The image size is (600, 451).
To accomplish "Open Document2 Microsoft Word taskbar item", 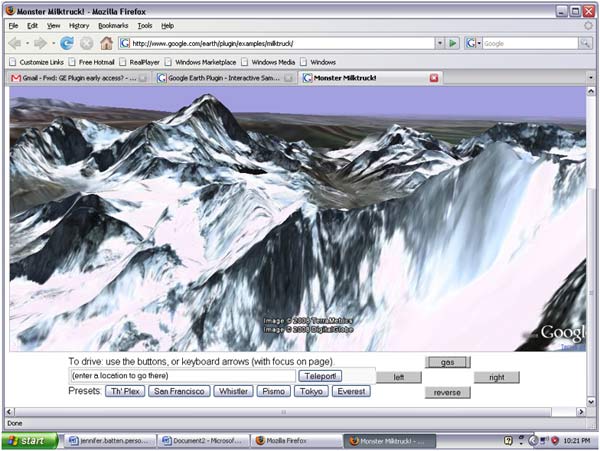I will coord(203,441).
